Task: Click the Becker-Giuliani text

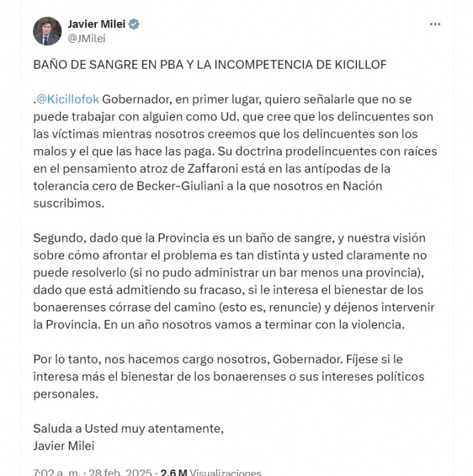Action: click(180, 186)
